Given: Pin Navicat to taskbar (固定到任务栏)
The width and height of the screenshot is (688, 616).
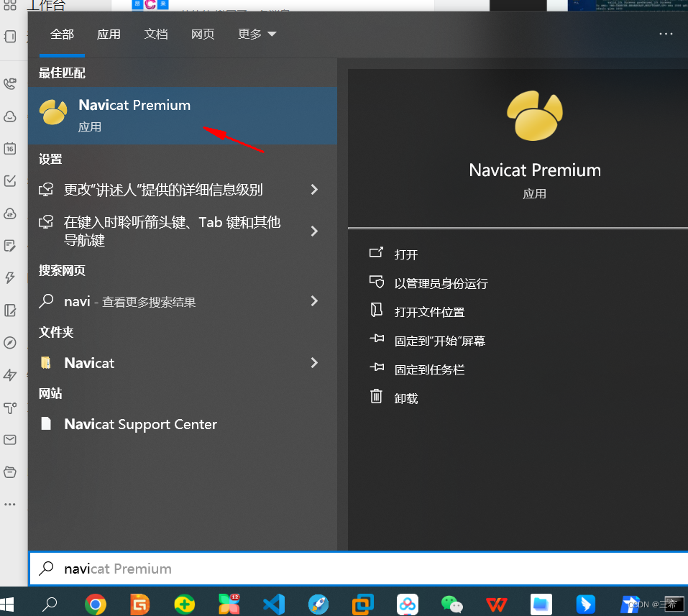Looking at the screenshot, I should tap(429, 369).
